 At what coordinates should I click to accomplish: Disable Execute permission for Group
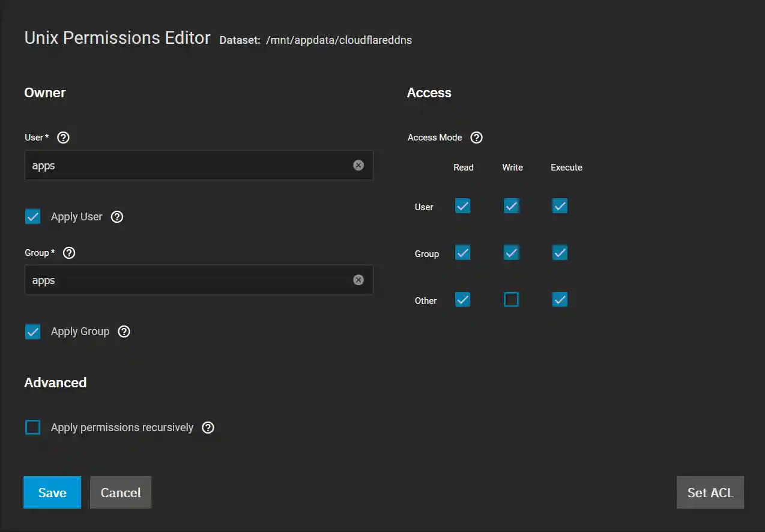pos(559,252)
